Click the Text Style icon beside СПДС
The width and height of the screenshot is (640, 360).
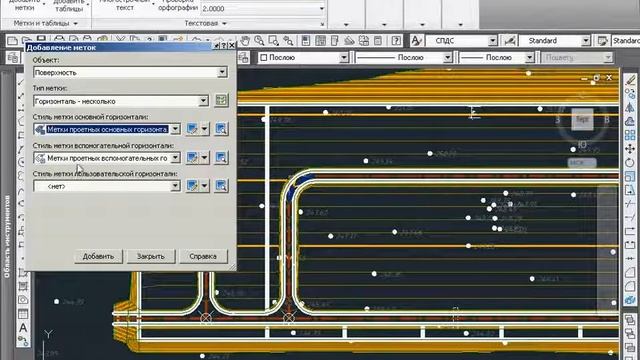(x=416, y=40)
